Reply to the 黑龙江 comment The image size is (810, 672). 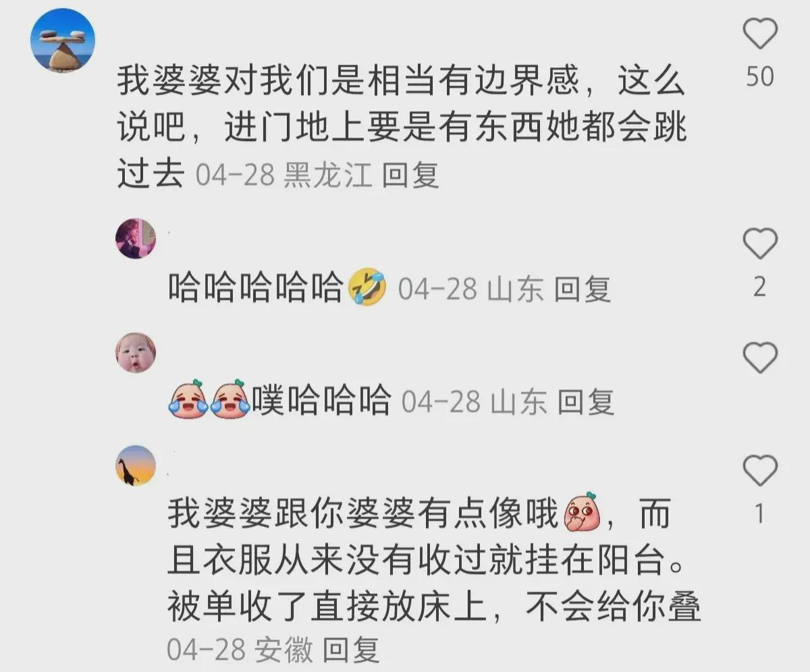coord(410,175)
